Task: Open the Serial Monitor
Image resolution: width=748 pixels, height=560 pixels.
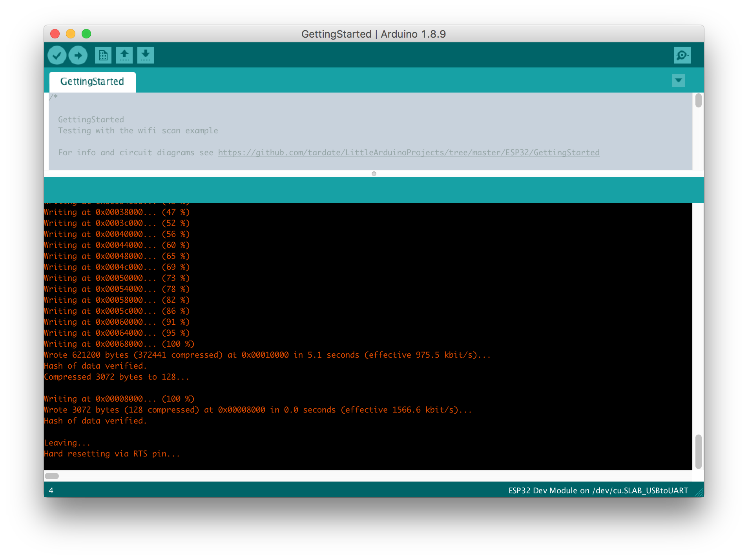Action: tap(683, 55)
